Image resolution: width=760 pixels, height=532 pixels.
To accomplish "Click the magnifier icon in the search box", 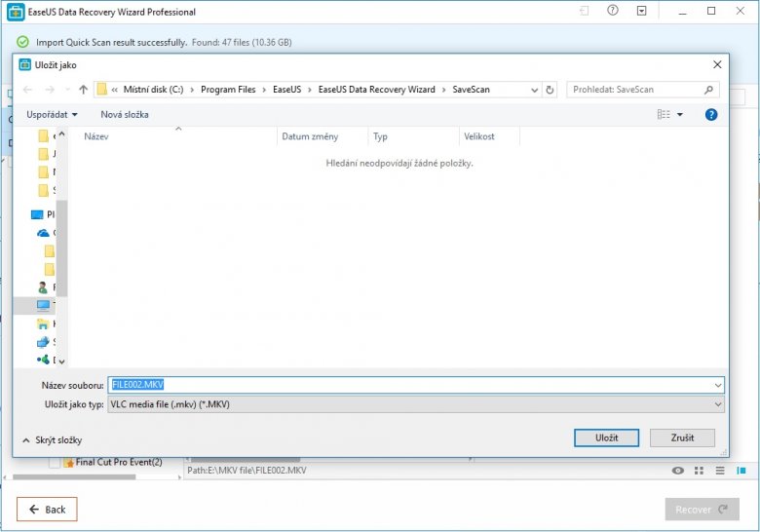I will tap(708, 90).
